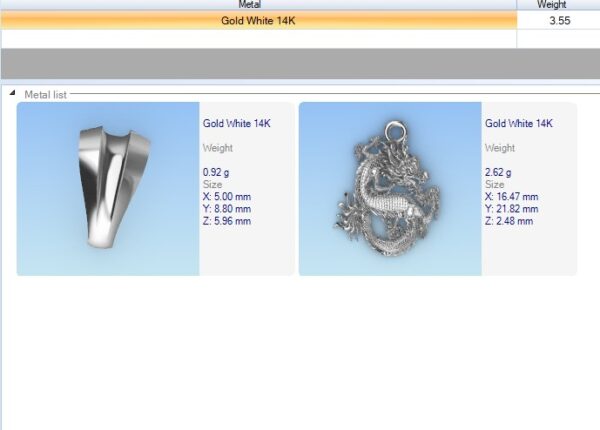Click the Metal list section label
This screenshot has width=600, height=430.
pos(46,94)
